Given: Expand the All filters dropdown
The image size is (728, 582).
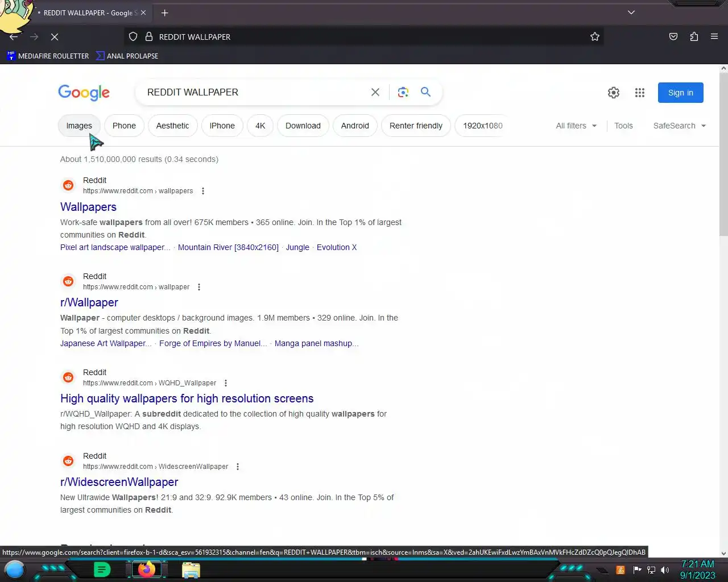Looking at the screenshot, I should click(x=576, y=126).
